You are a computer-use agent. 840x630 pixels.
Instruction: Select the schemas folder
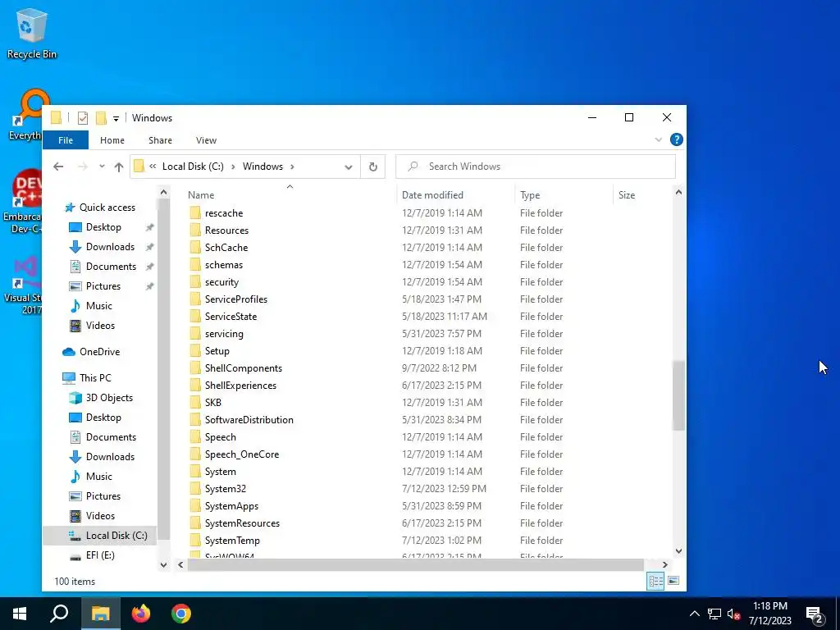[223, 265]
